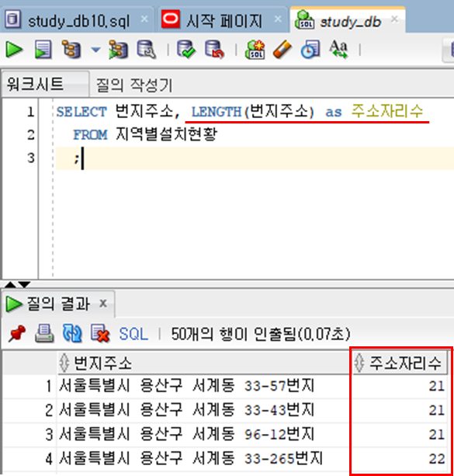
Task: Close the study_db tab
Action: click(x=394, y=19)
